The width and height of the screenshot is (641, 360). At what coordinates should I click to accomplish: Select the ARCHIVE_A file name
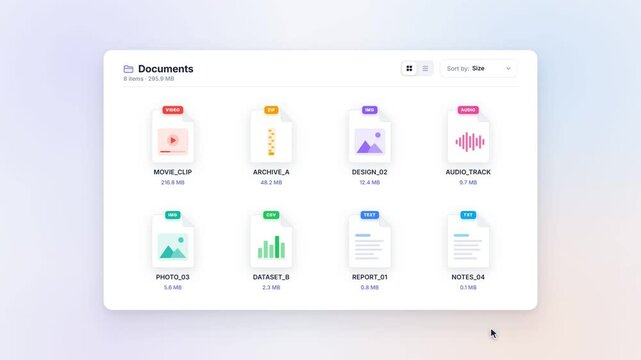pos(271,172)
